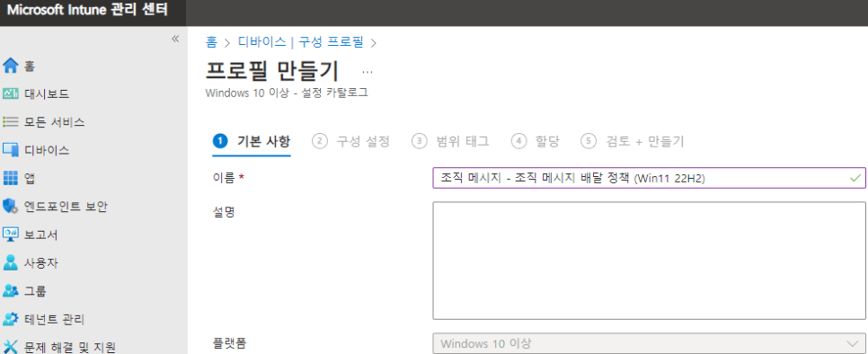Viewport: 868px width, 354px height.
Task: Click the Tenant administration (테넌트 관리) gear icon
Action: [11, 319]
